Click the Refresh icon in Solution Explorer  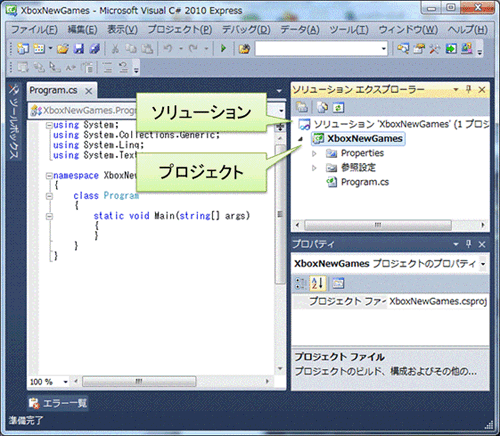(338, 107)
